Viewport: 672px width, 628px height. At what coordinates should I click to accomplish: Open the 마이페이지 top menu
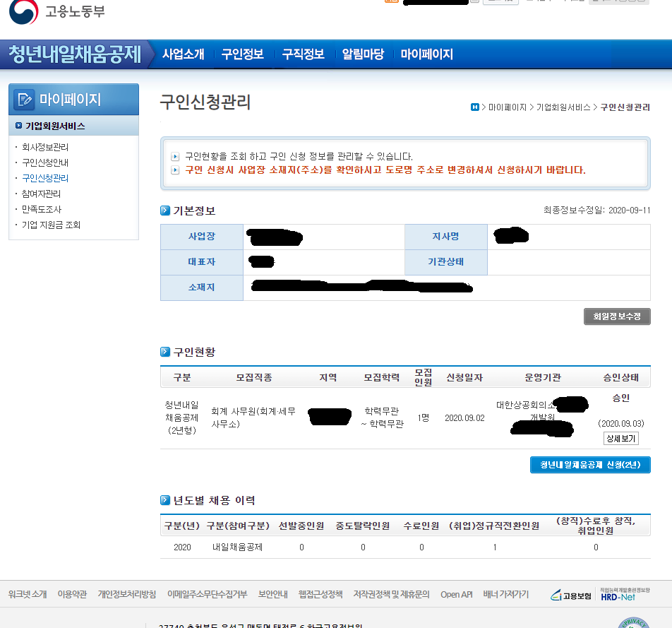tap(427, 54)
